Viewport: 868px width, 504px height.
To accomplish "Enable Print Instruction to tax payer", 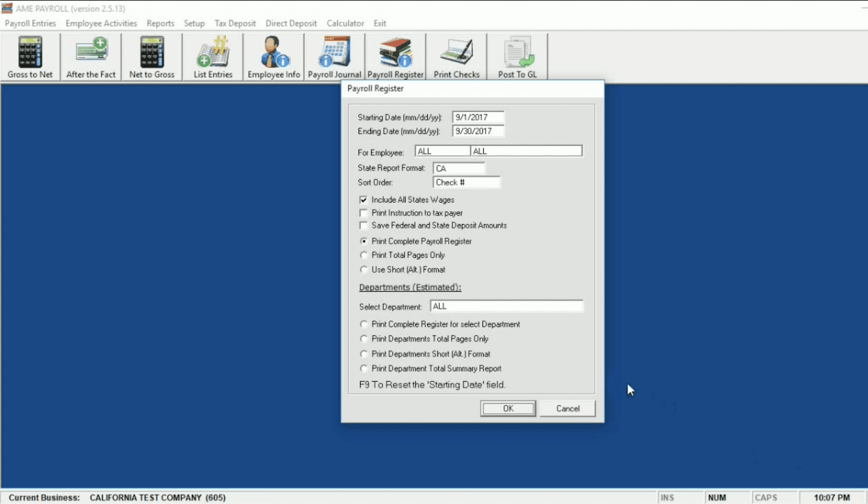I will (364, 213).
